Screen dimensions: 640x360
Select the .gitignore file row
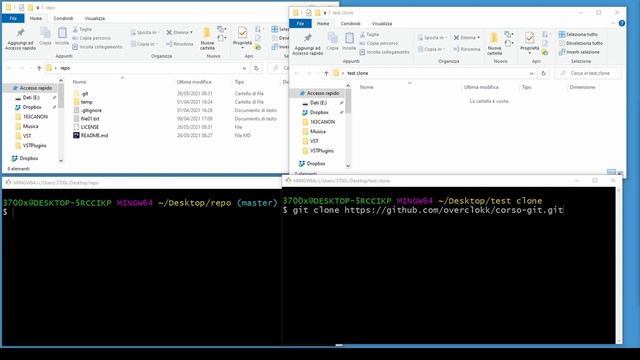(176, 110)
